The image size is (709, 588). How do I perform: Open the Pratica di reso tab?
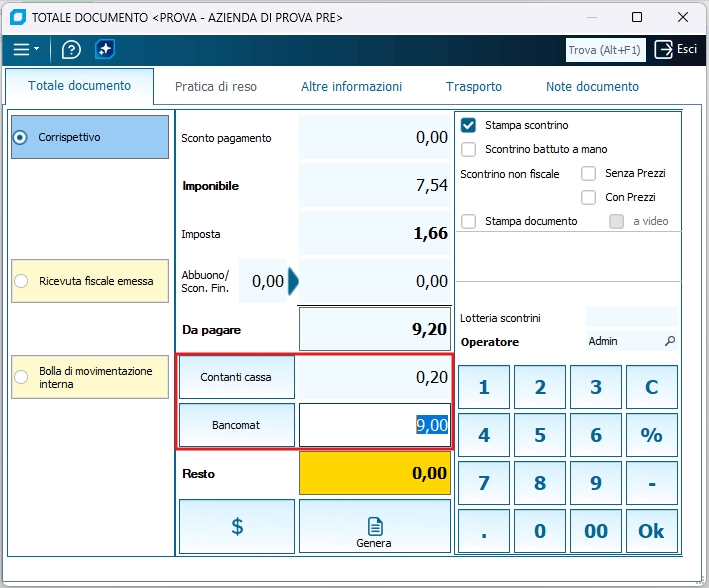click(216, 86)
